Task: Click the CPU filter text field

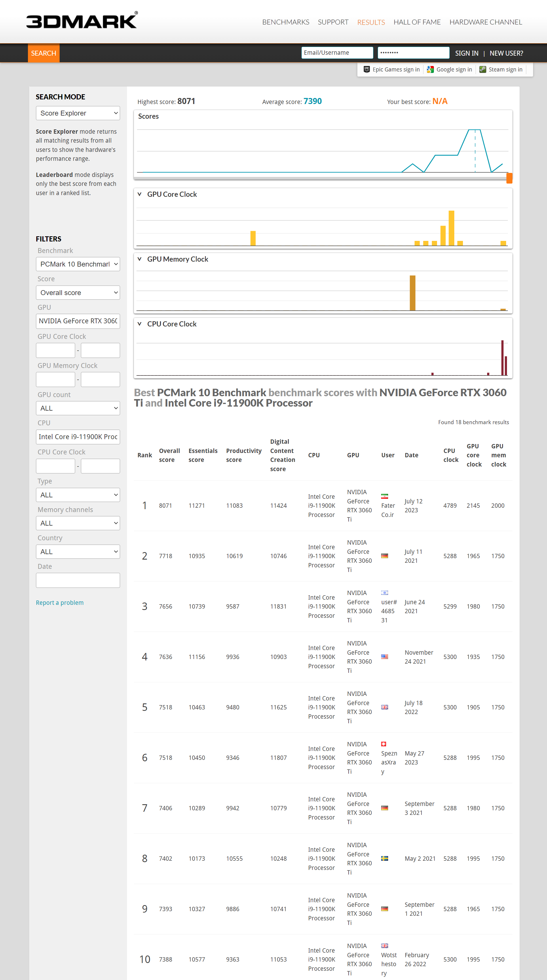Action: pos(78,437)
